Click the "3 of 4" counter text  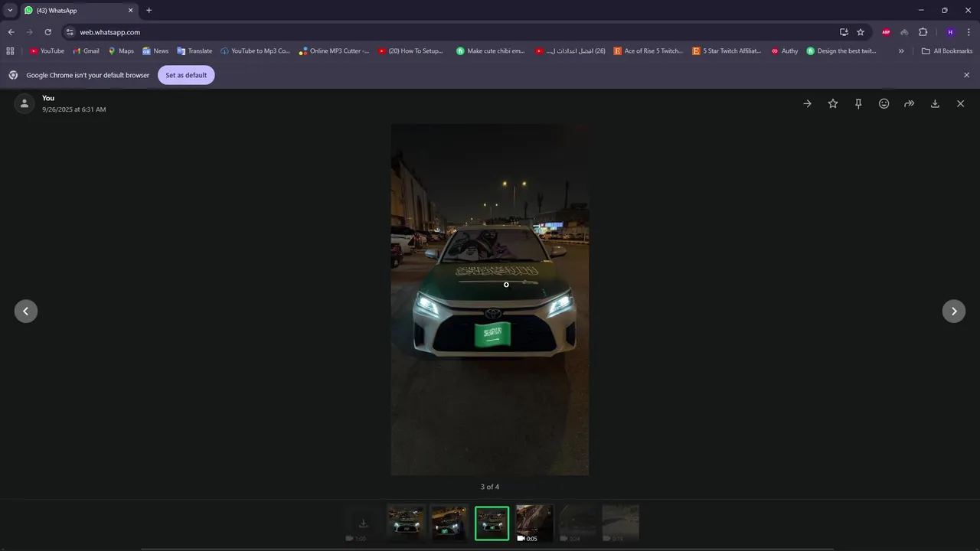pyautogui.click(x=490, y=487)
